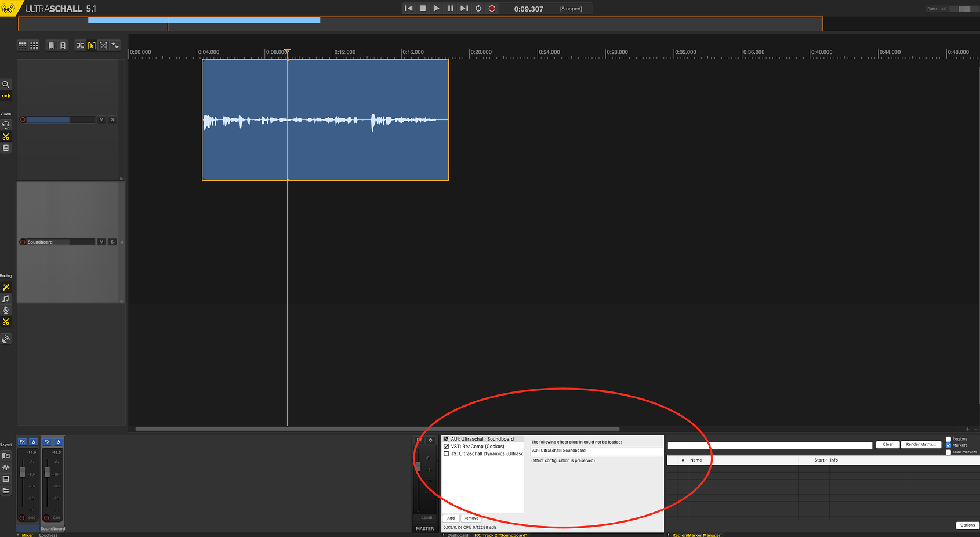
Task: Switch to the Mixer tab
Action: (27, 535)
